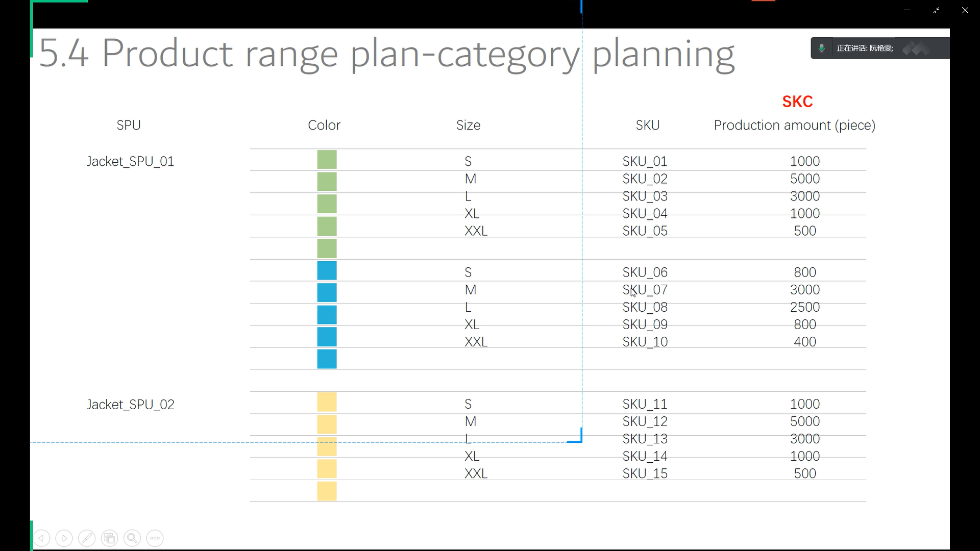Click the green microphone icon
980x551 pixels.
821,48
